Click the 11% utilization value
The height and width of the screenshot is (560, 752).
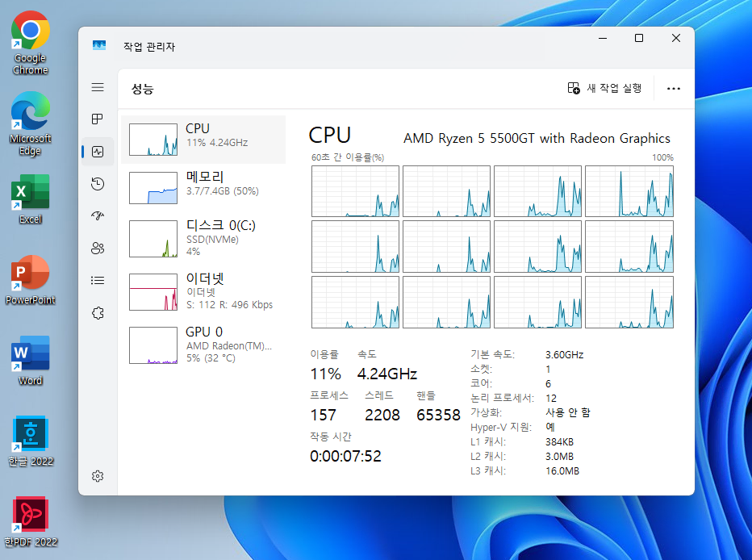[x=326, y=374]
